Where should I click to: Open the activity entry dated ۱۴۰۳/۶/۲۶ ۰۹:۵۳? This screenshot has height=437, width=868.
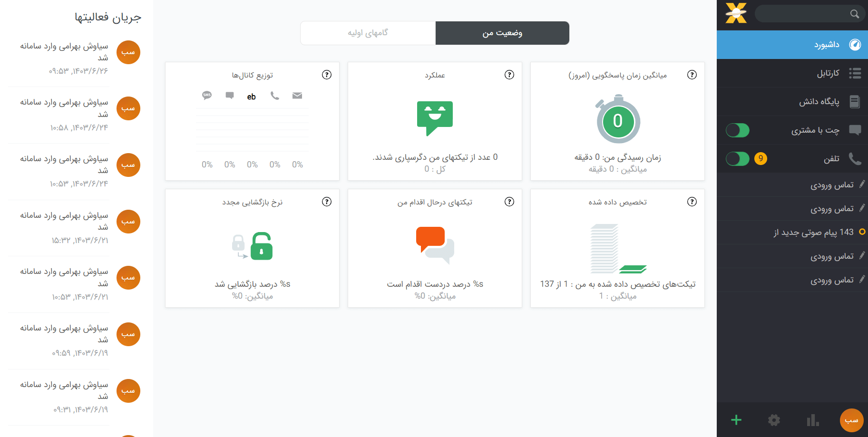(64, 58)
